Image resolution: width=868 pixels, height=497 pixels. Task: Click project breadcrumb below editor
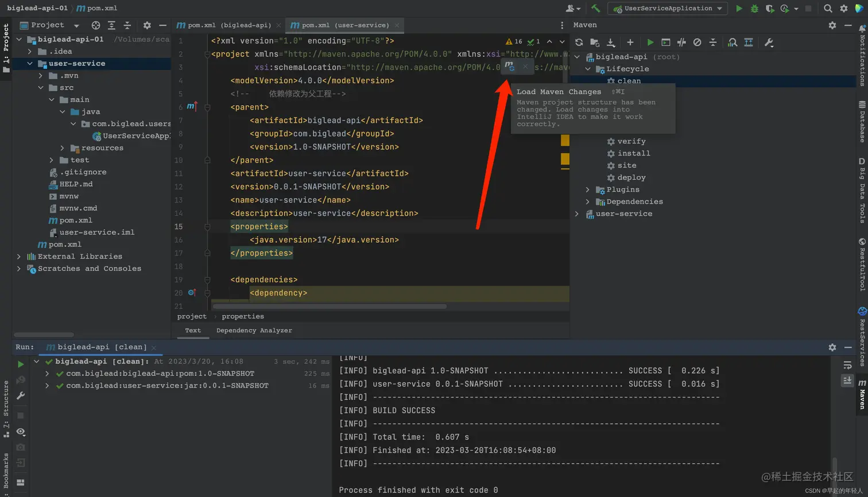tap(192, 317)
